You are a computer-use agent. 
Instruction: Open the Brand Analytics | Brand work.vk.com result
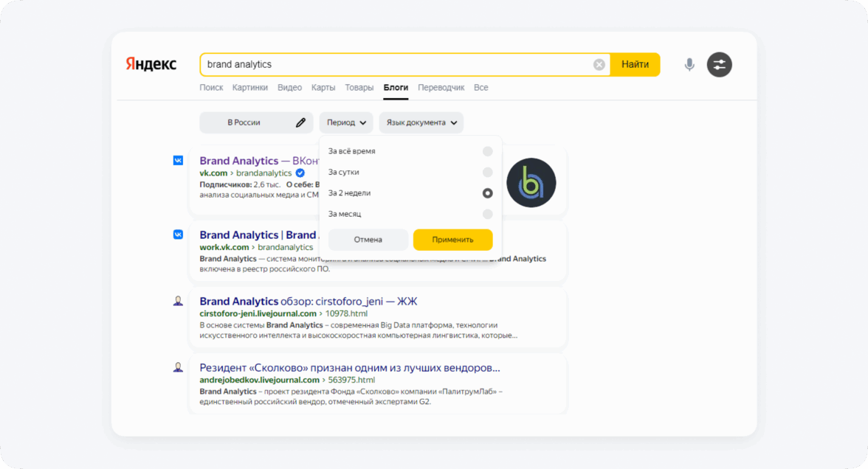click(x=259, y=234)
